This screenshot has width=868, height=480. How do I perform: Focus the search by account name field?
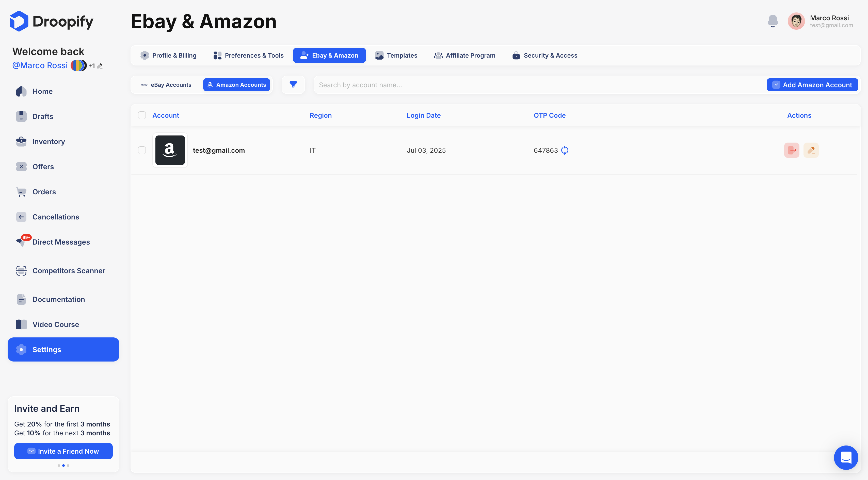539,85
